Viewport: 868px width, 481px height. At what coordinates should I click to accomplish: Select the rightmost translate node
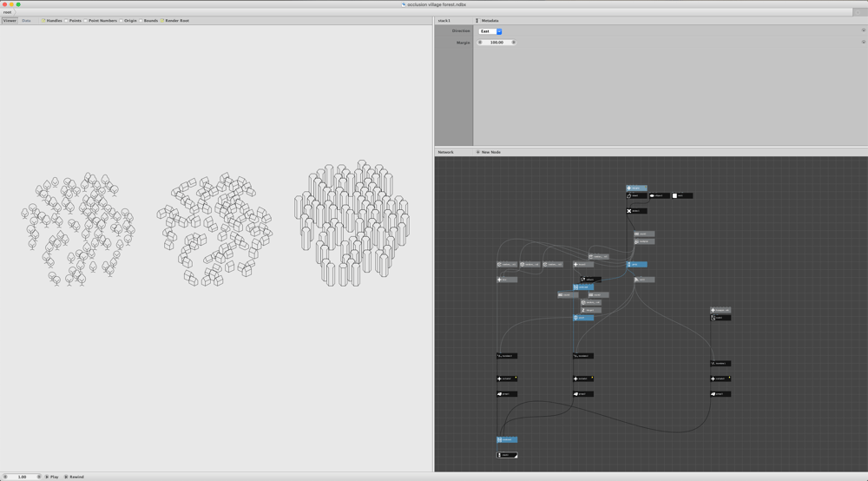click(x=720, y=364)
